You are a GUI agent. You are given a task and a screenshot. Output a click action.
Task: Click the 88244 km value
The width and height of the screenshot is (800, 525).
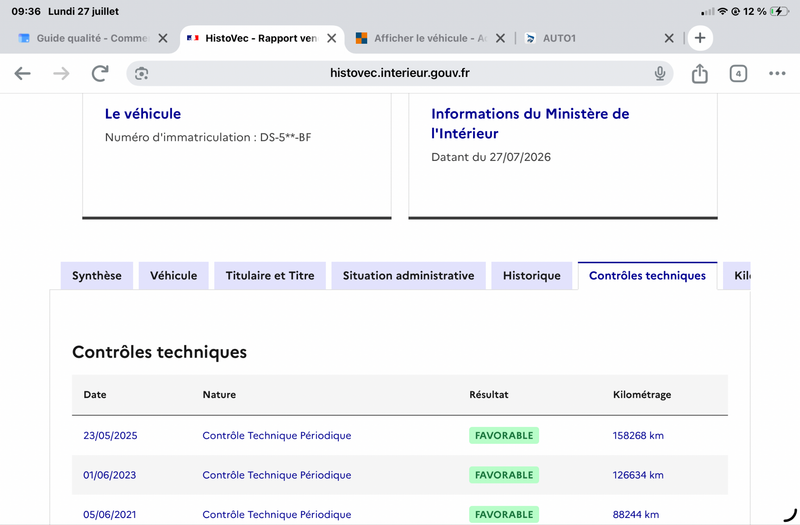pyautogui.click(x=636, y=514)
